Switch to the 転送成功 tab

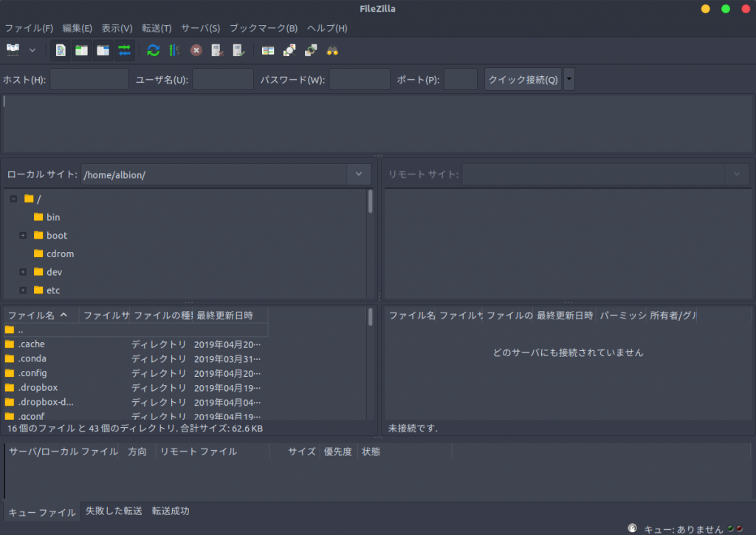click(x=170, y=511)
